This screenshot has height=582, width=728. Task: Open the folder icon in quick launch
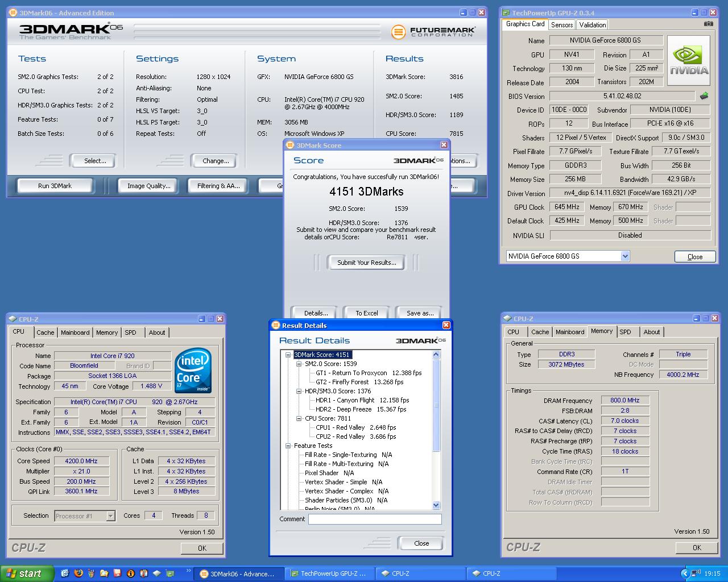point(104,573)
